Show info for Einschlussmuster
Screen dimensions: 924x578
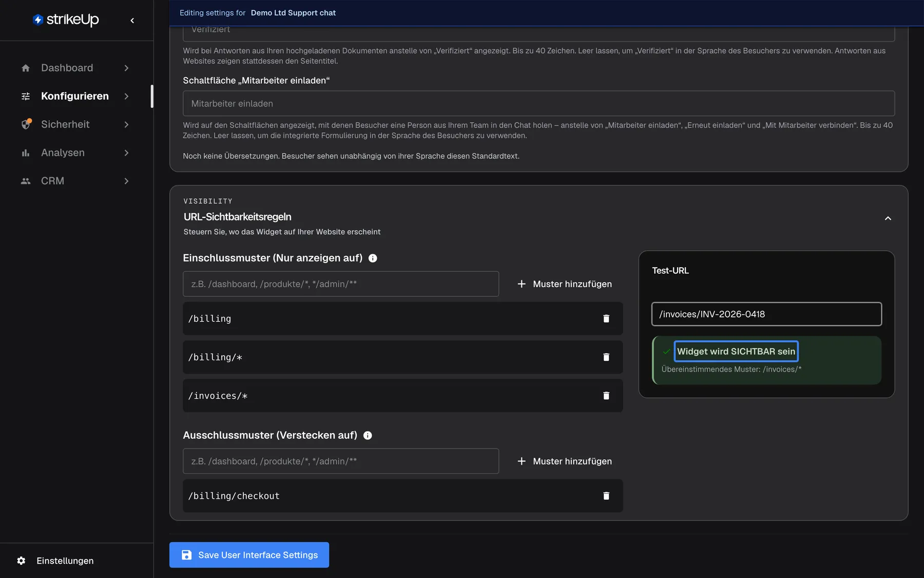[373, 258]
